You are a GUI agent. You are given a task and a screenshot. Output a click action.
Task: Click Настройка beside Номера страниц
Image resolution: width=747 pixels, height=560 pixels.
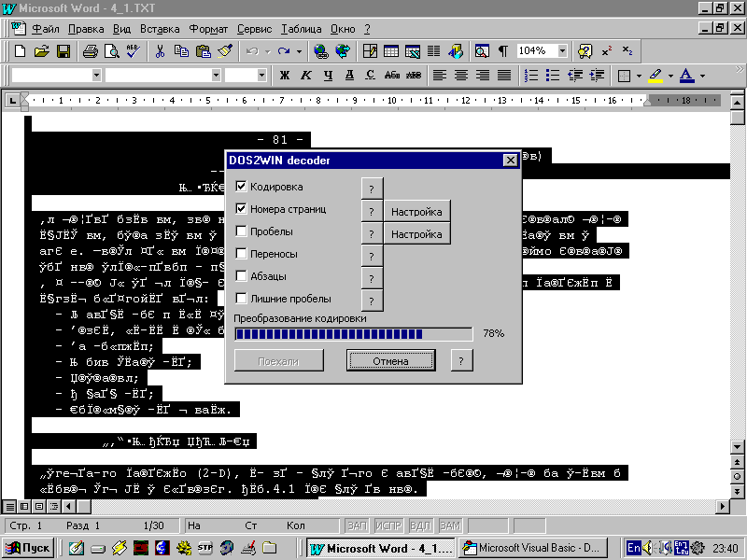click(416, 212)
